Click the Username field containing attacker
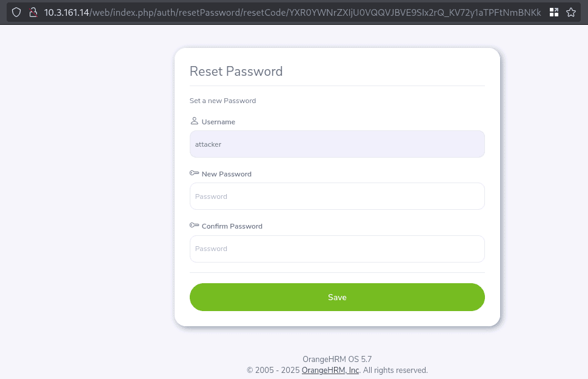Screen dimensions: 588x379 point(337,144)
